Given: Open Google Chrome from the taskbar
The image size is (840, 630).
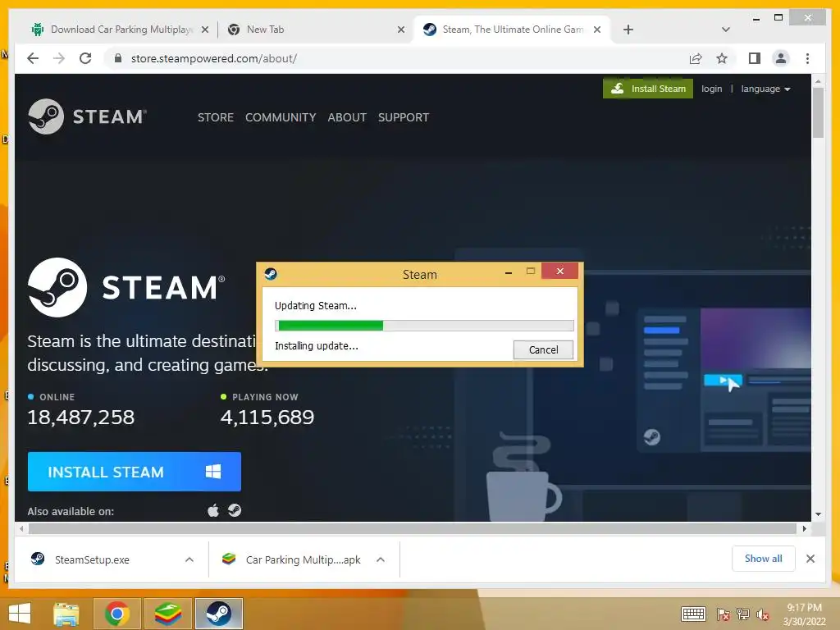Looking at the screenshot, I should pos(116,614).
